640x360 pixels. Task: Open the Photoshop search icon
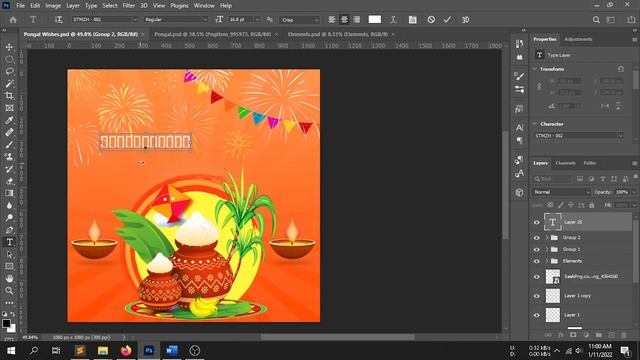click(596, 20)
